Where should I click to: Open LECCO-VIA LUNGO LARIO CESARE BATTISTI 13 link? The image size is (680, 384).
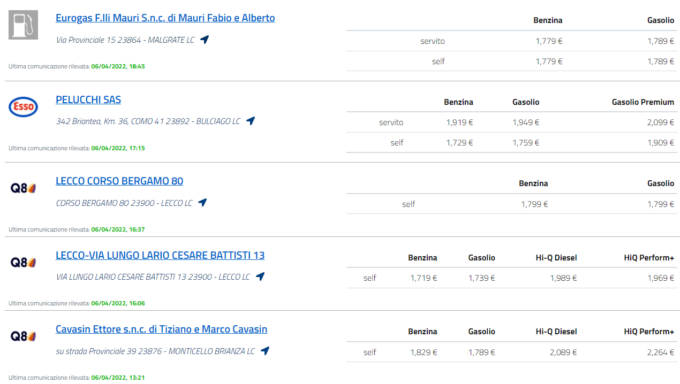(x=160, y=255)
